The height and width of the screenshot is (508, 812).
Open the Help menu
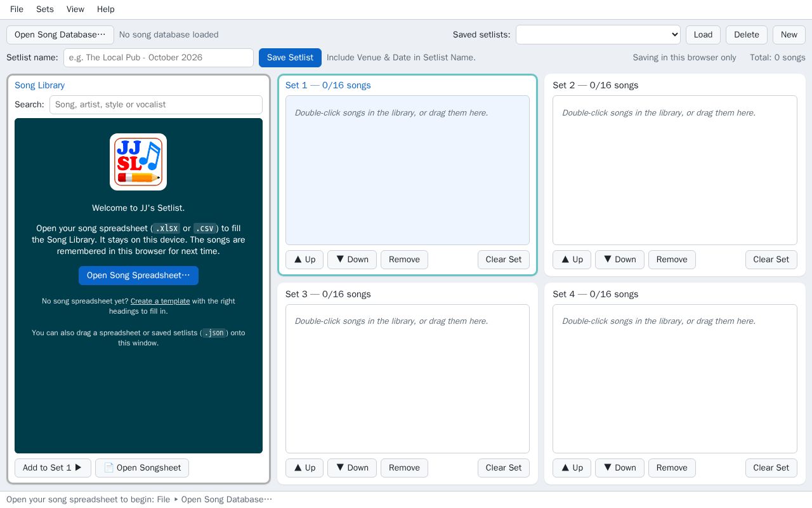[x=106, y=9]
